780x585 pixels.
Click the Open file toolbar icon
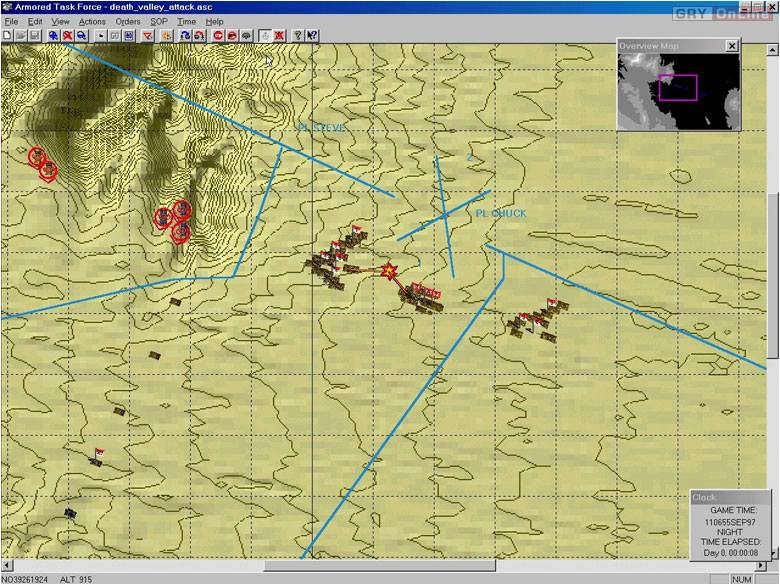(20, 35)
